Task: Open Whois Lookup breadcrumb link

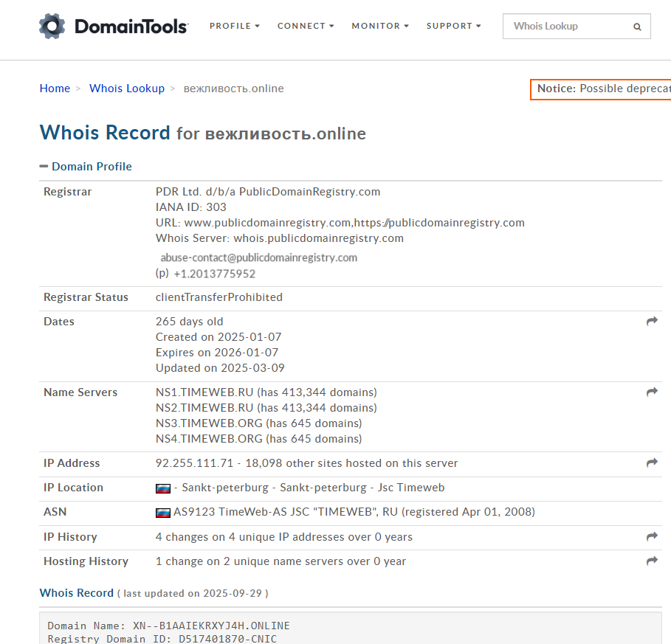Action: coord(127,88)
